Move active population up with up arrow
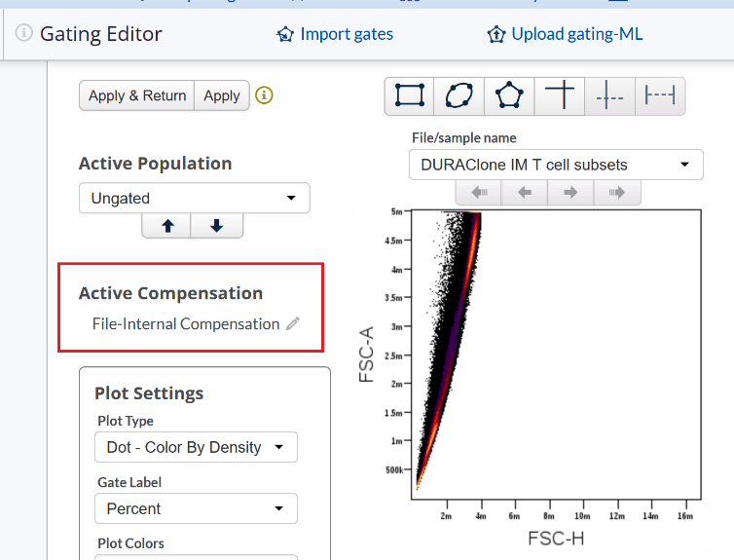Screen dimensions: 734x560 167,226
